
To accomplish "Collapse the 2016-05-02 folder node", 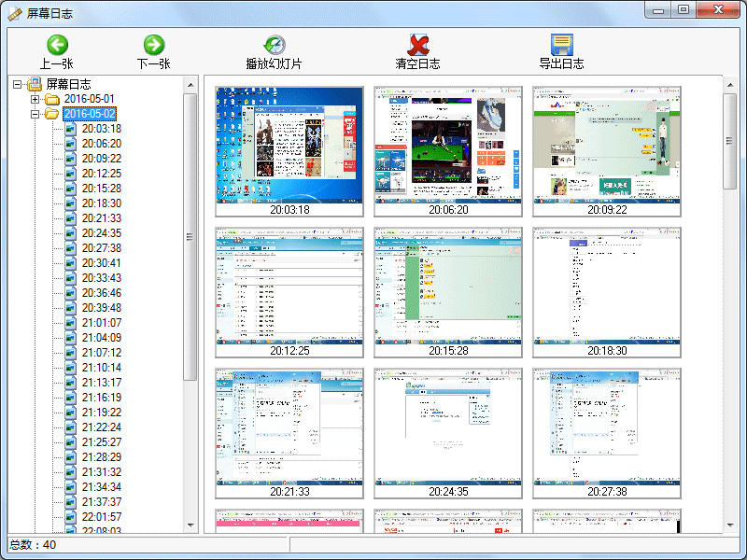I will [35, 114].
